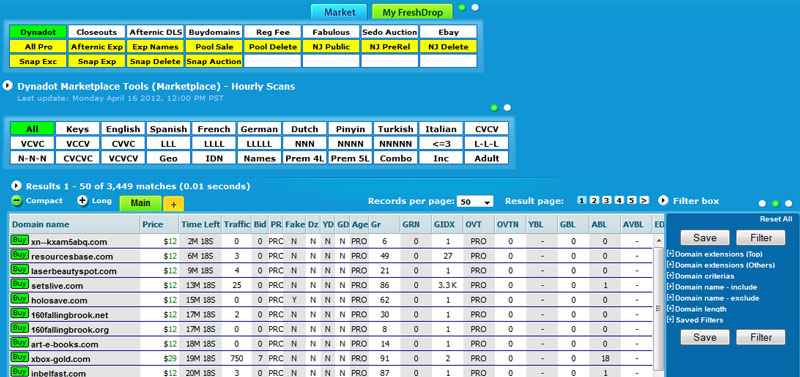The height and width of the screenshot is (377, 800).
Task: Select NJ PreRel source
Action: tap(390, 47)
